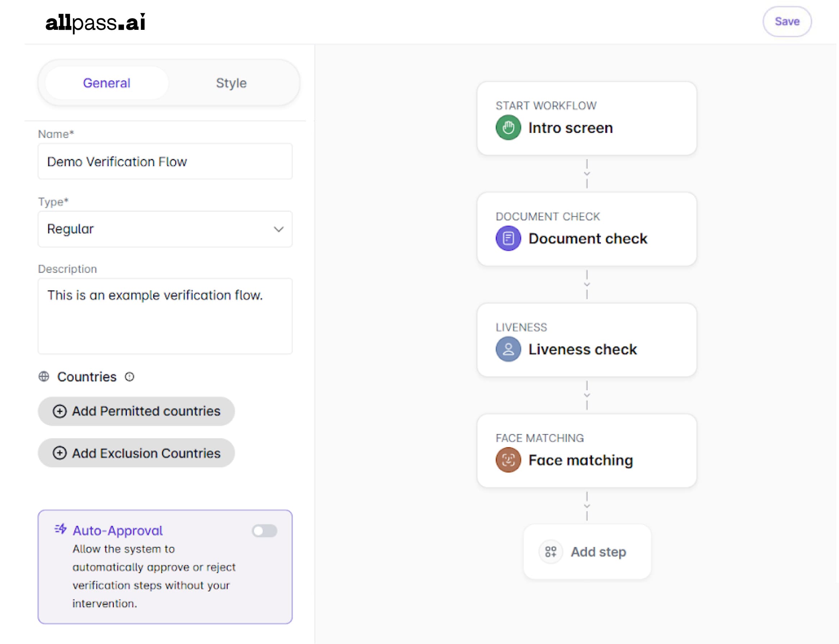839x644 pixels.
Task: Click the Countries info icon
Action: [x=130, y=377]
